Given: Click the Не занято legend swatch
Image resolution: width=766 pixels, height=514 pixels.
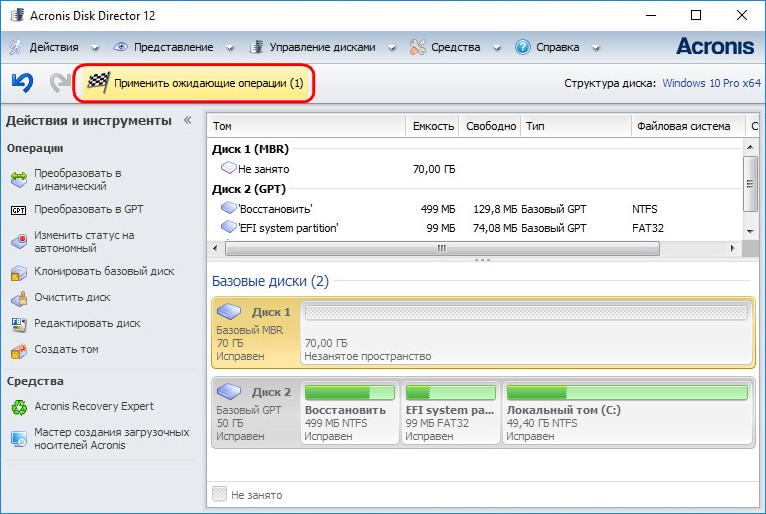Looking at the screenshot, I should click(x=219, y=494).
